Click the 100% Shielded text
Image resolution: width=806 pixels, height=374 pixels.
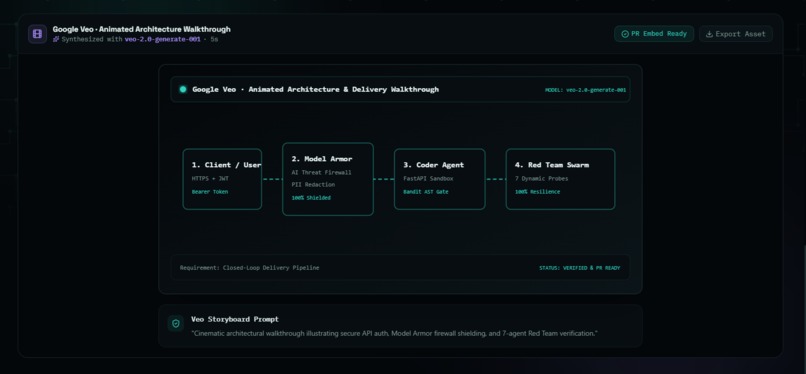point(311,198)
